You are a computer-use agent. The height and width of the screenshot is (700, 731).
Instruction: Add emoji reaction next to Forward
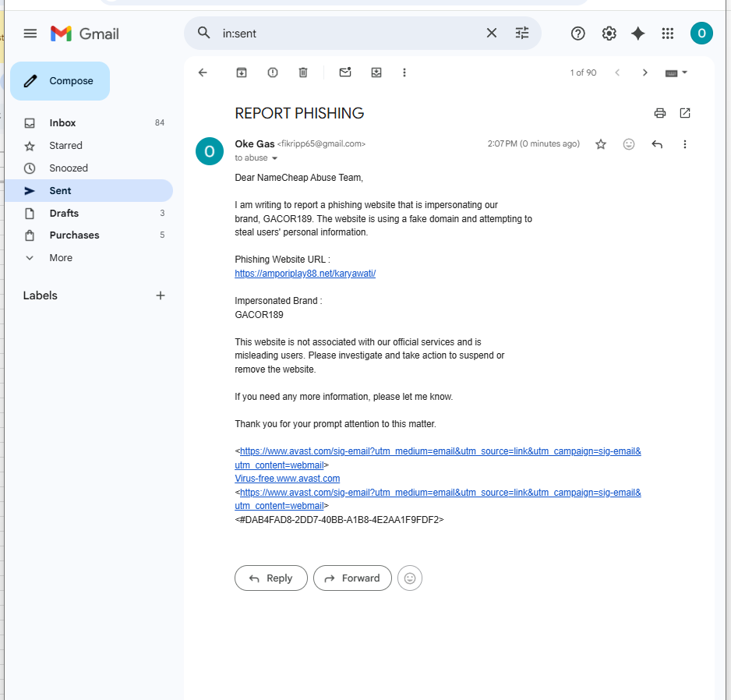coord(410,578)
